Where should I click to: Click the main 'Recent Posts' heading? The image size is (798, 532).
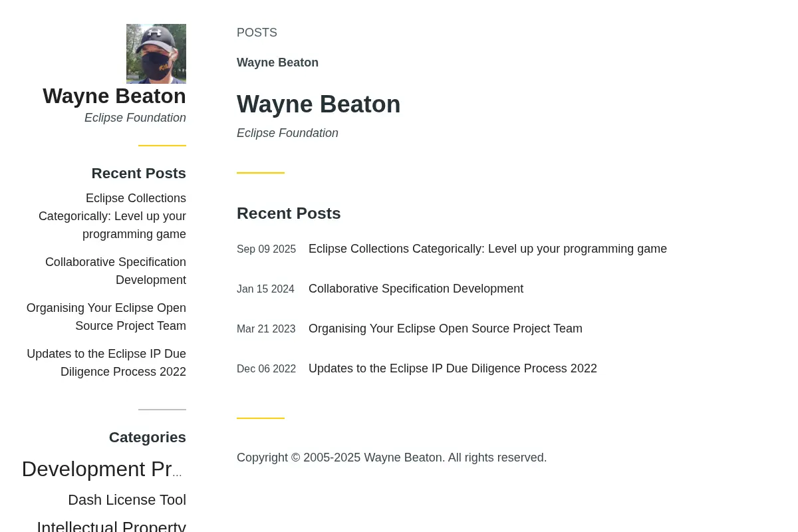(289, 213)
